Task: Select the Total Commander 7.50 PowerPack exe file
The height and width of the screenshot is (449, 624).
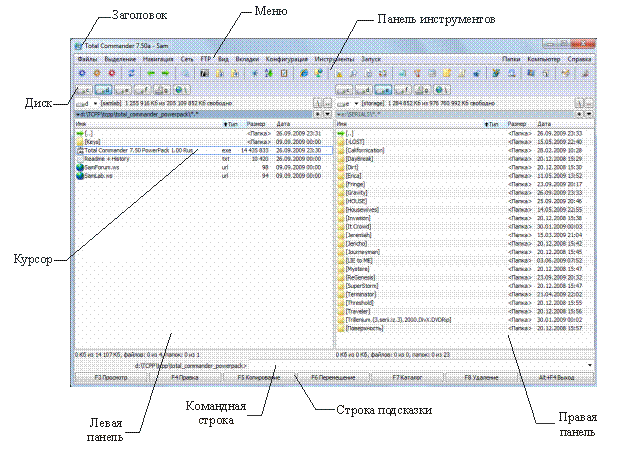Action: 204,150
